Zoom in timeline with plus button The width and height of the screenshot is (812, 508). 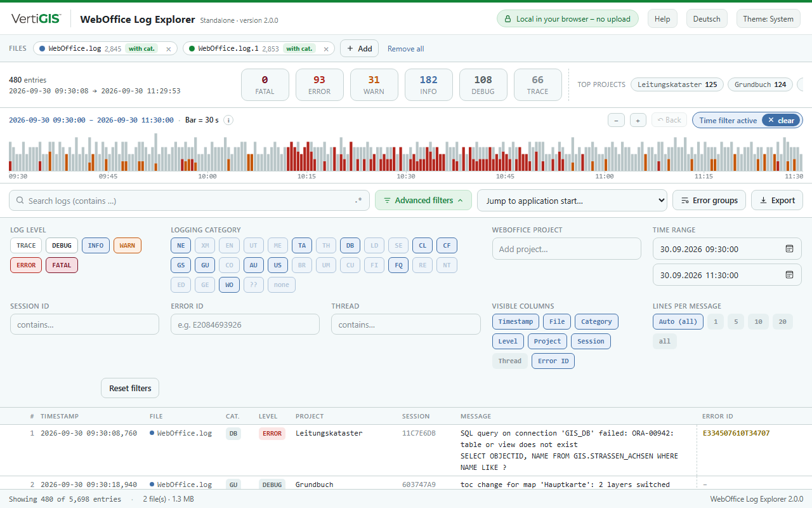[x=638, y=120]
